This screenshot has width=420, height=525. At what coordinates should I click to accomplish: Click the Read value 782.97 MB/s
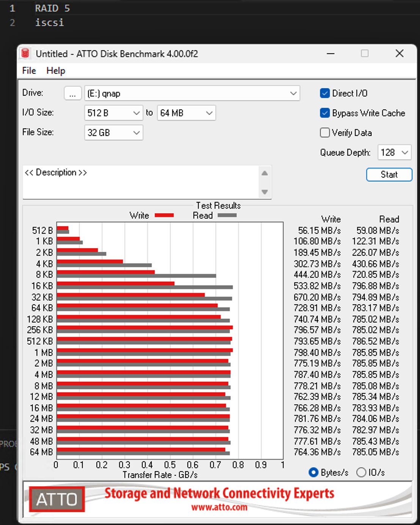point(376,430)
